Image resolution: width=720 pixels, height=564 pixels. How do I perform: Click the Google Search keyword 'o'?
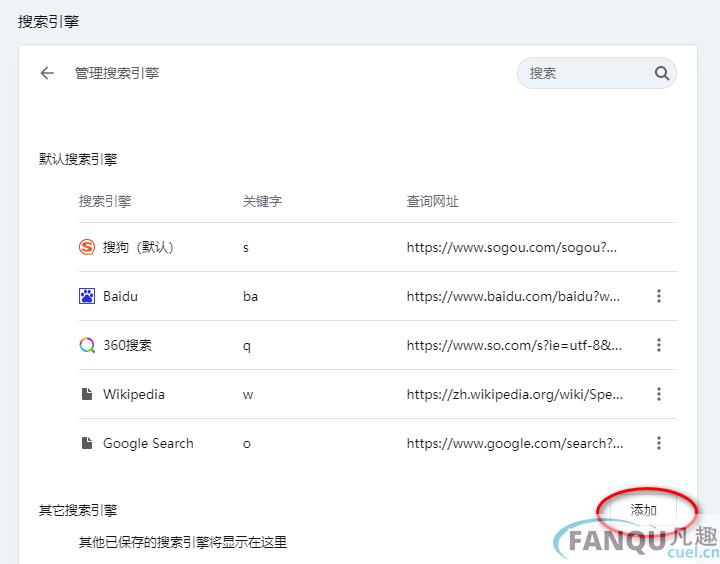tap(247, 443)
